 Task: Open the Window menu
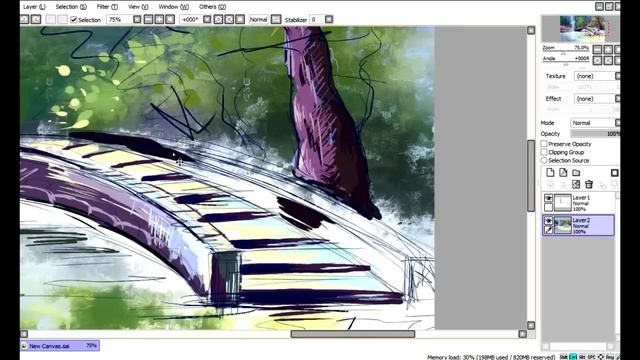pyautogui.click(x=173, y=7)
